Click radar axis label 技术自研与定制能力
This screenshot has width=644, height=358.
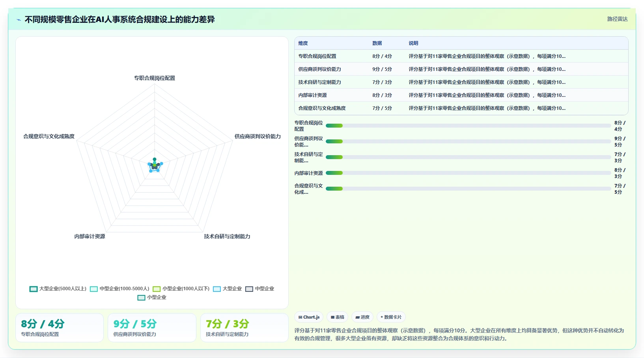[x=227, y=236]
